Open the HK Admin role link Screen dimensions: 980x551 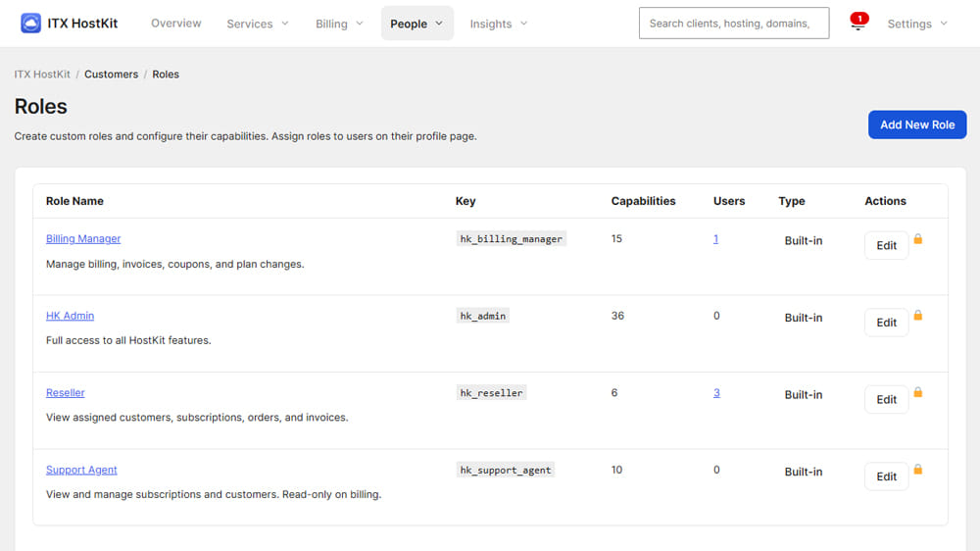coord(70,316)
